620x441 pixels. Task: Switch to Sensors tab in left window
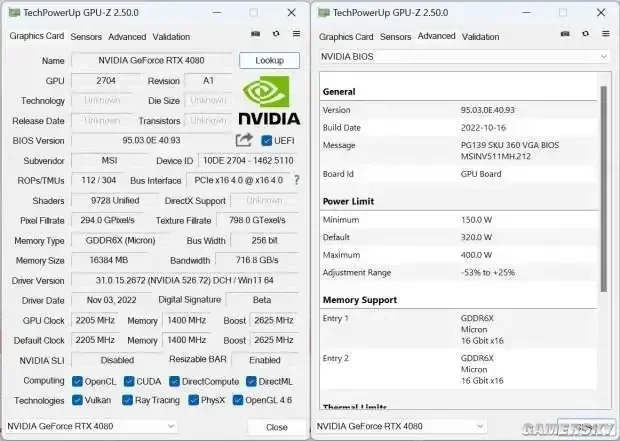[86, 37]
